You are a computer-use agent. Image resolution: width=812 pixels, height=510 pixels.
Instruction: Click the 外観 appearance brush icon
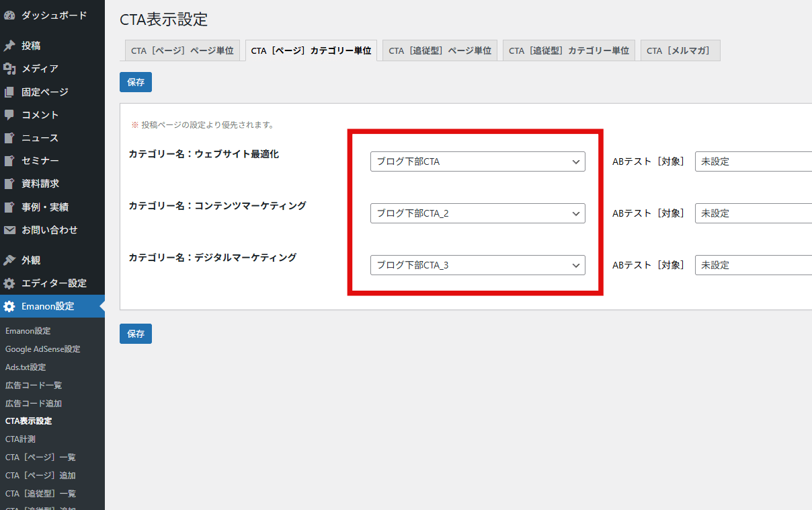tap(9, 259)
